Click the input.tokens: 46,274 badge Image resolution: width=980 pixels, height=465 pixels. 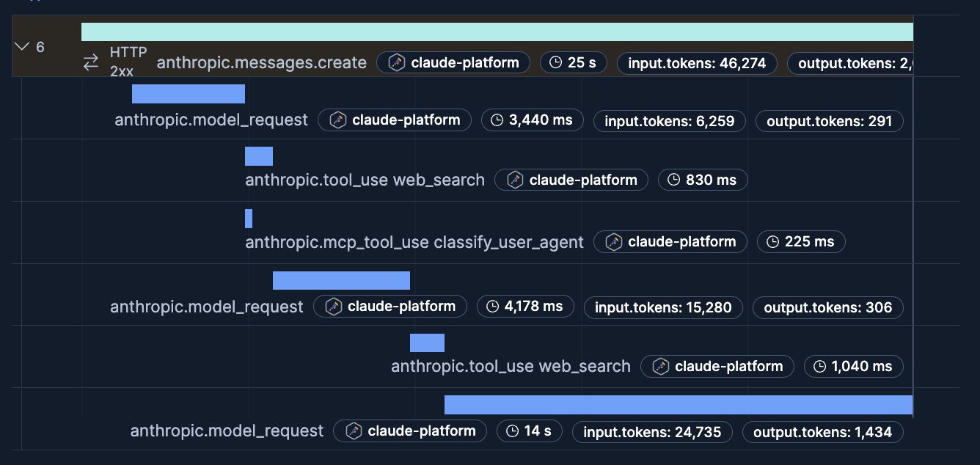point(697,63)
